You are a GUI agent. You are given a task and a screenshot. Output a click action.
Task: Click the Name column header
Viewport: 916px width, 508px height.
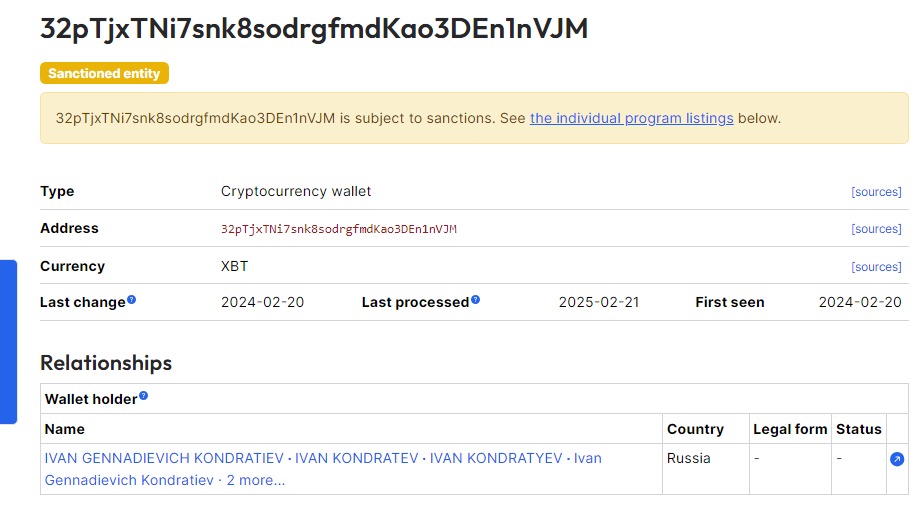coord(64,429)
